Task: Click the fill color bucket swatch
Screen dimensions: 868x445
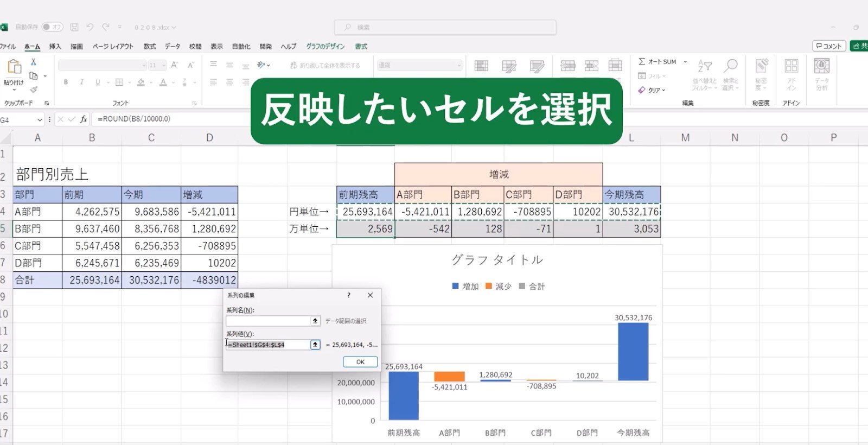Action: [x=141, y=82]
